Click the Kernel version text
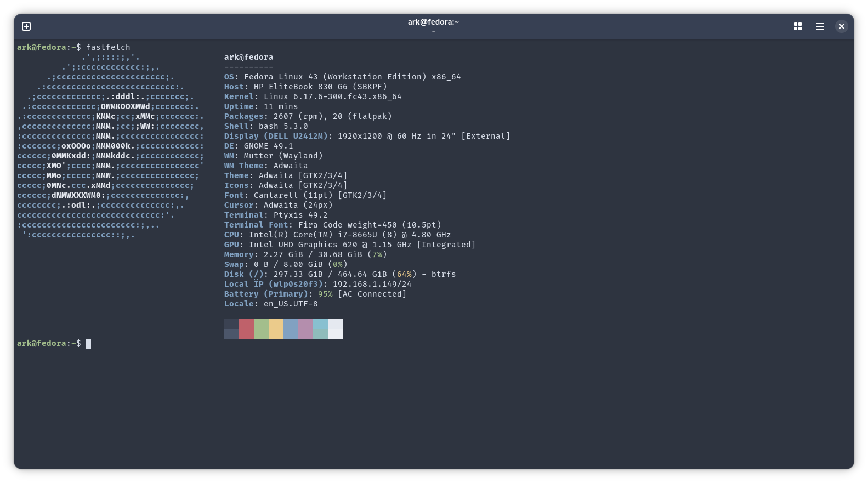The height and width of the screenshot is (483, 868). [x=332, y=96]
